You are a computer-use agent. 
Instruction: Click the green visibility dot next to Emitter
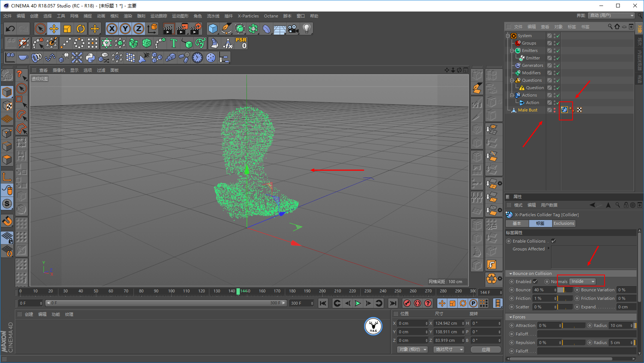pos(558,58)
